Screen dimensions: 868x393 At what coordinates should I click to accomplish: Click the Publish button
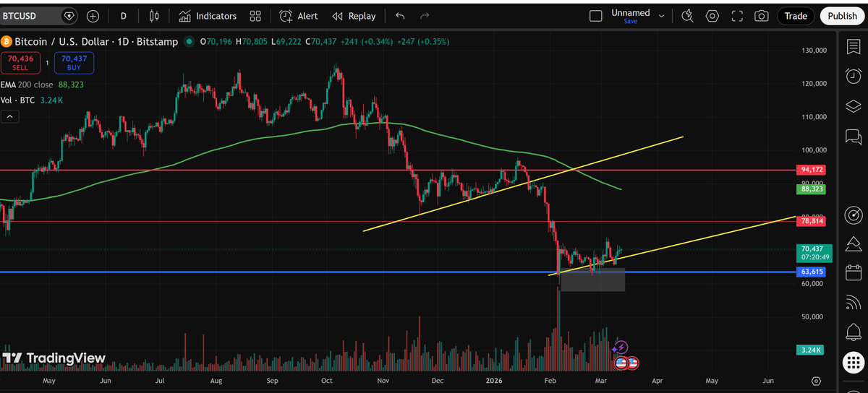point(842,16)
